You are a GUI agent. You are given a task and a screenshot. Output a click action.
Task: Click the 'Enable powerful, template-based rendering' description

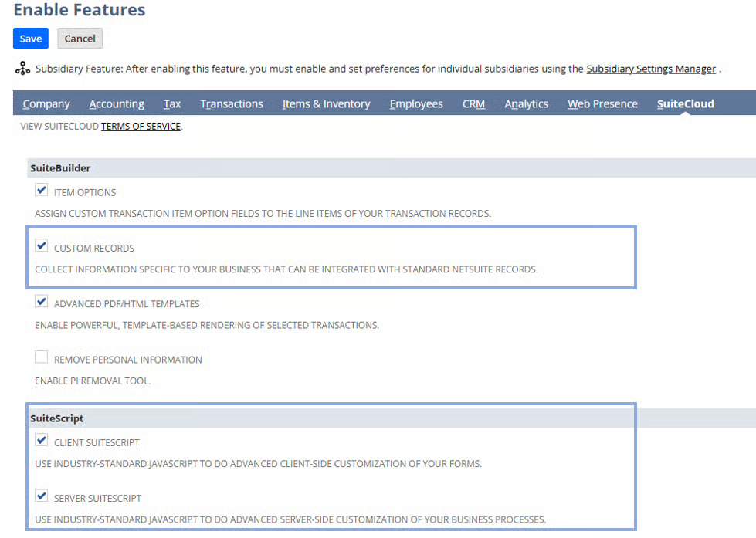pyautogui.click(x=207, y=326)
